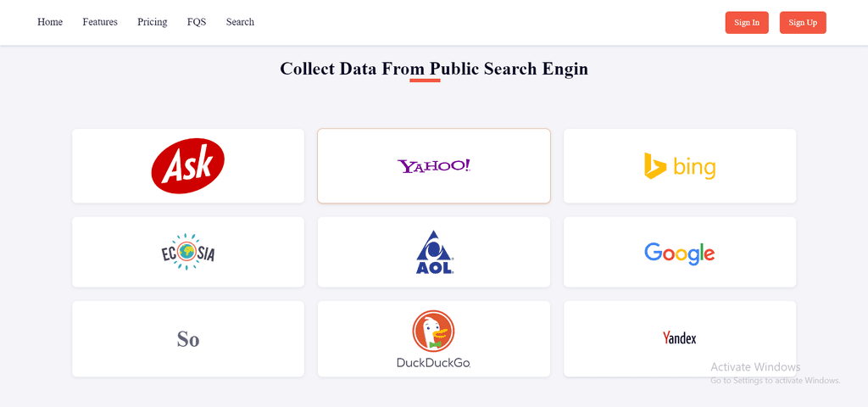
Task: Go to the Home menu item
Action: (50, 22)
